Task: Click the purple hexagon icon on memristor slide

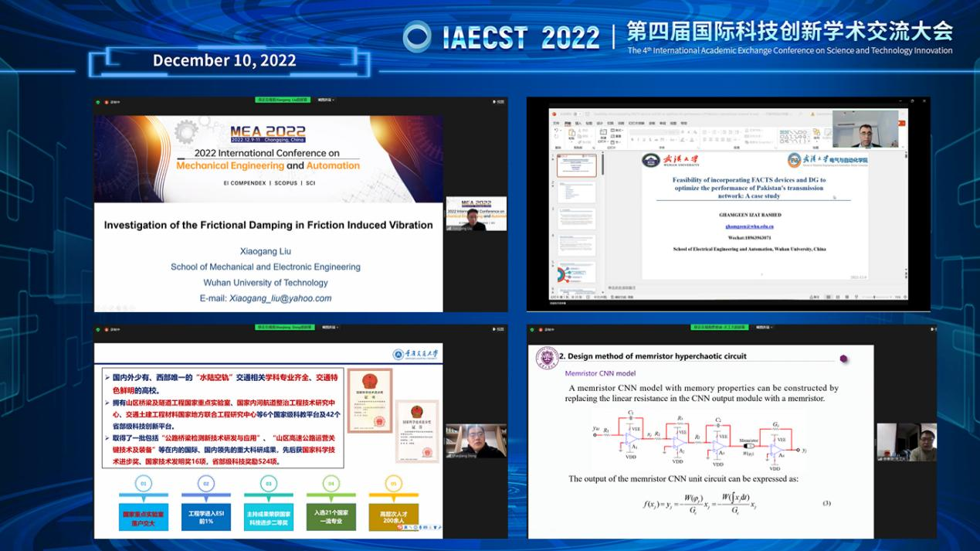Action: [843, 359]
